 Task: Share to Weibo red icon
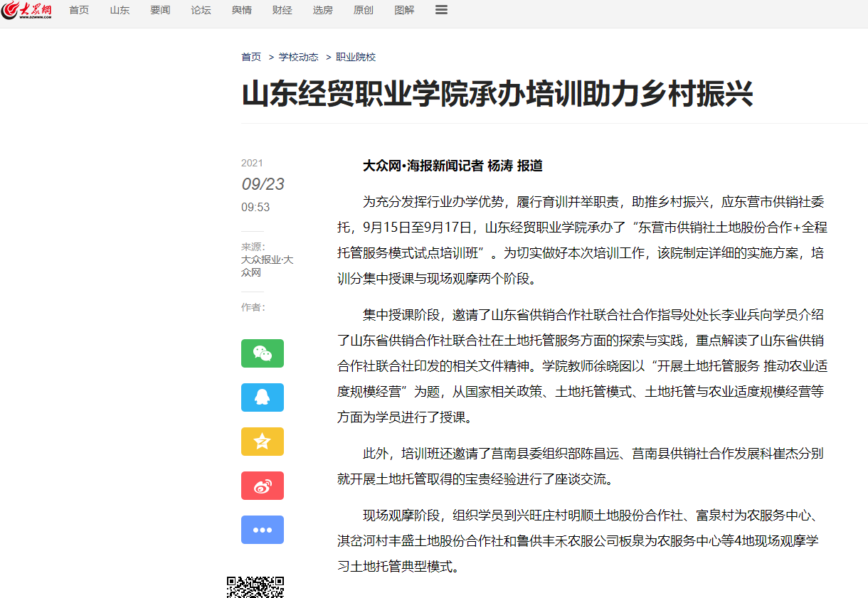[263, 486]
